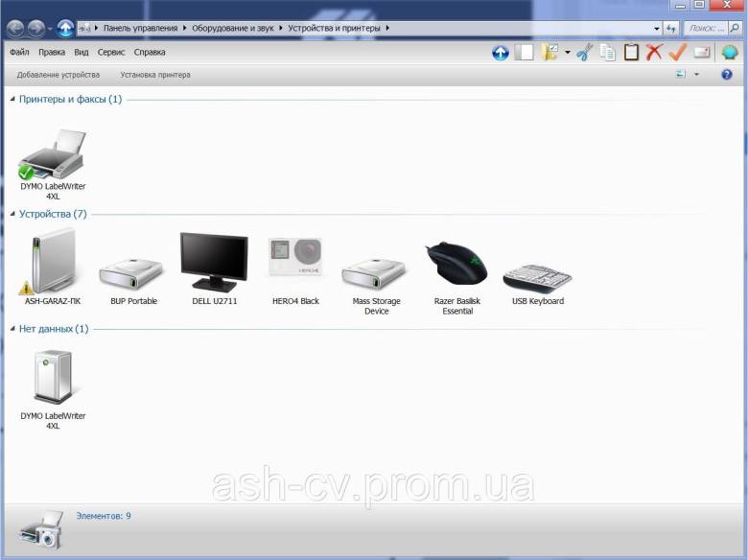Open the Справка menu
The width and height of the screenshot is (748, 560).
(150, 52)
